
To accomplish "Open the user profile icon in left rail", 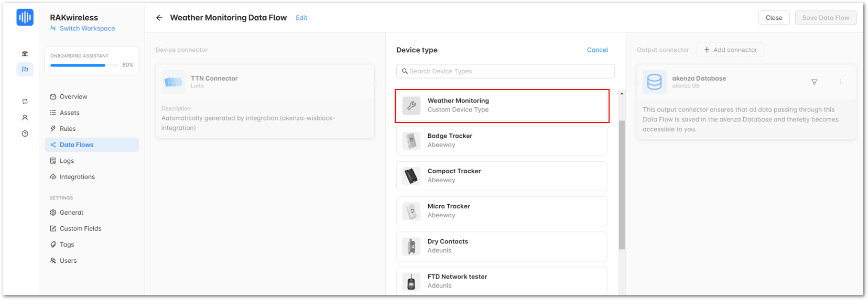I will (25, 118).
